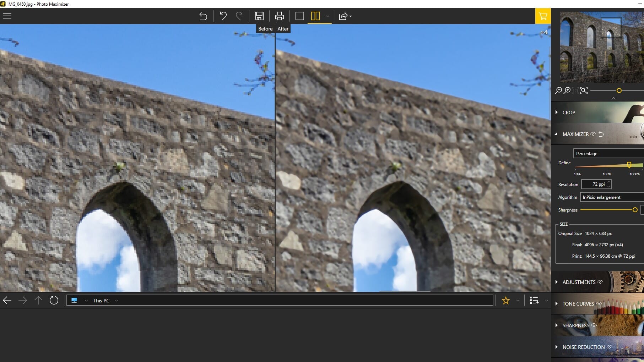Switch to single image view

(x=300, y=16)
